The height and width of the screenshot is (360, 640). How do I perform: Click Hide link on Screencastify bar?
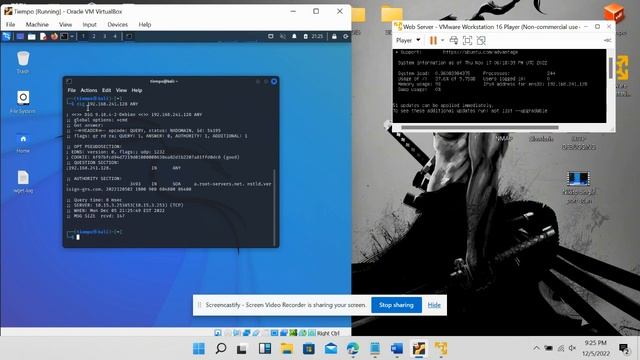(434, 305)
